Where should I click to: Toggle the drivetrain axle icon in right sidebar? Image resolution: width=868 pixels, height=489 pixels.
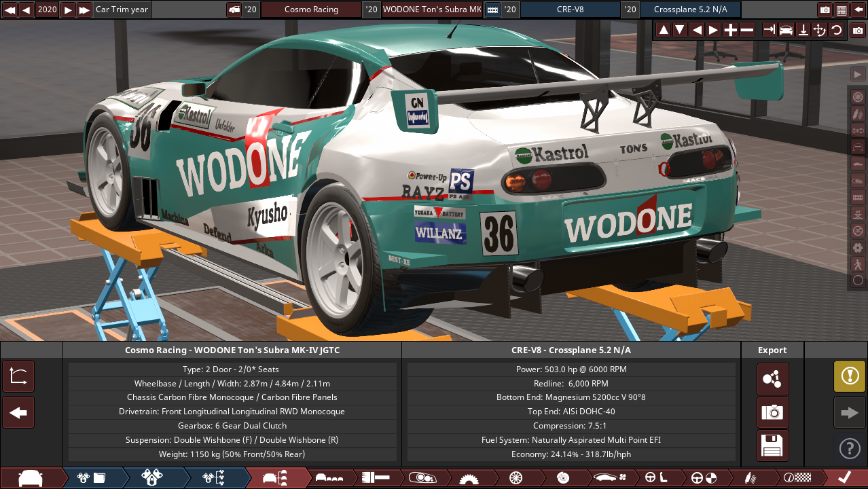click(858, 130)
